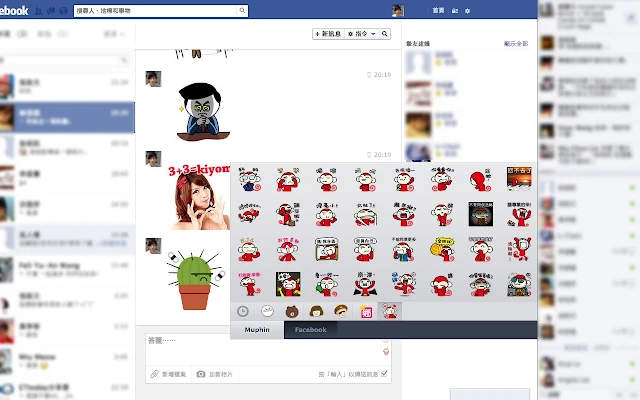Pick the red hooded monkey facing away sticker
The width and height of the screenshot is (640, 400).
point(480,180)
